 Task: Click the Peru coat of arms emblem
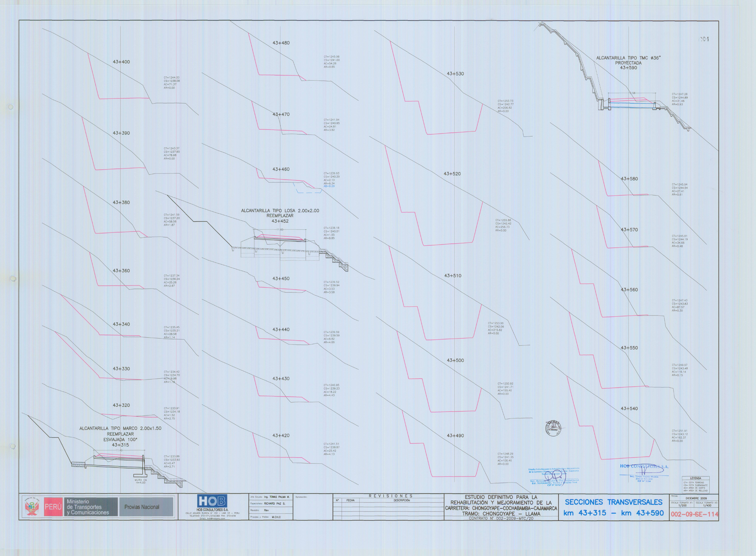coord(32,507)
